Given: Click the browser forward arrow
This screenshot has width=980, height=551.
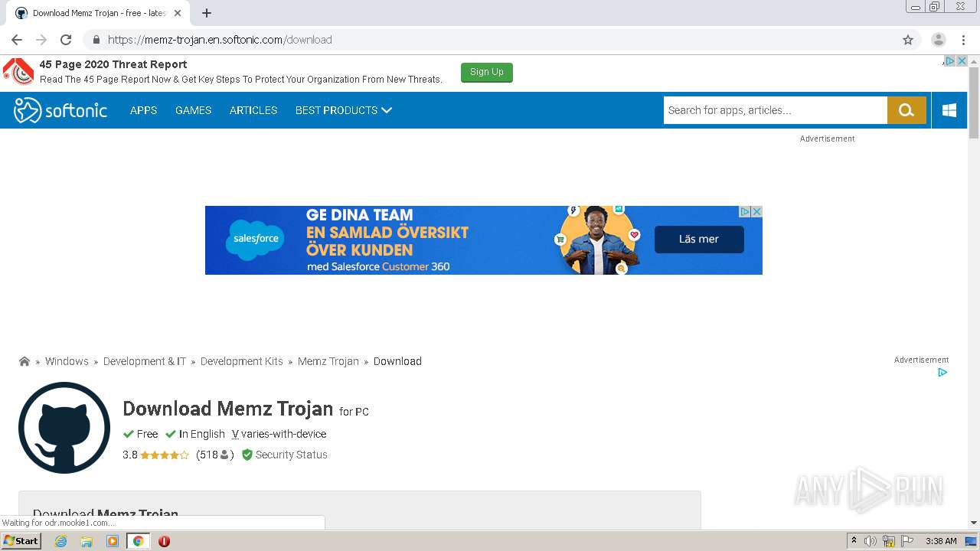Looking at the screenshot, I should pos(41,40).
